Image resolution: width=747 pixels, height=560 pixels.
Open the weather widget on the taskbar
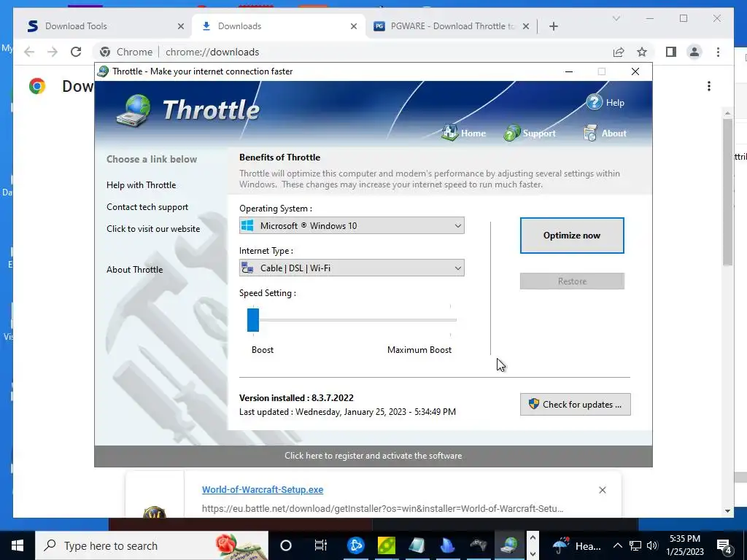point(577,545)
